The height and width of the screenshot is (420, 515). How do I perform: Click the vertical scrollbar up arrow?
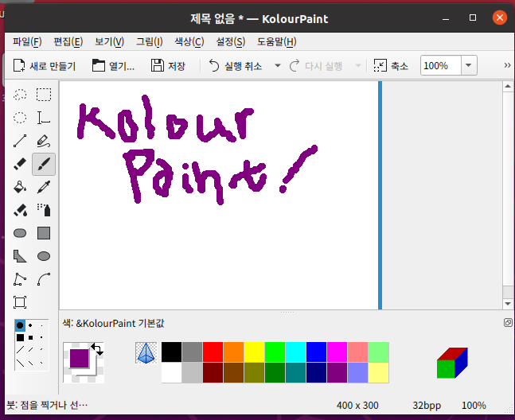(508, 87)
